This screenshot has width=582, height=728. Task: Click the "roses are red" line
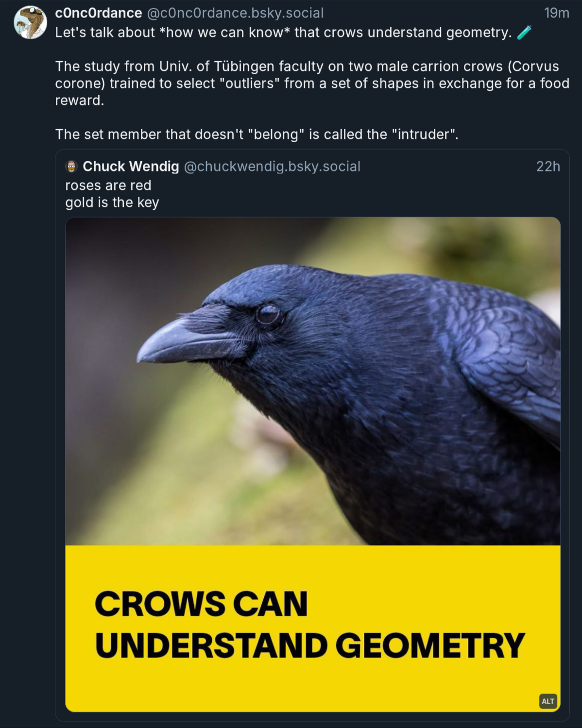coord(108,186)
